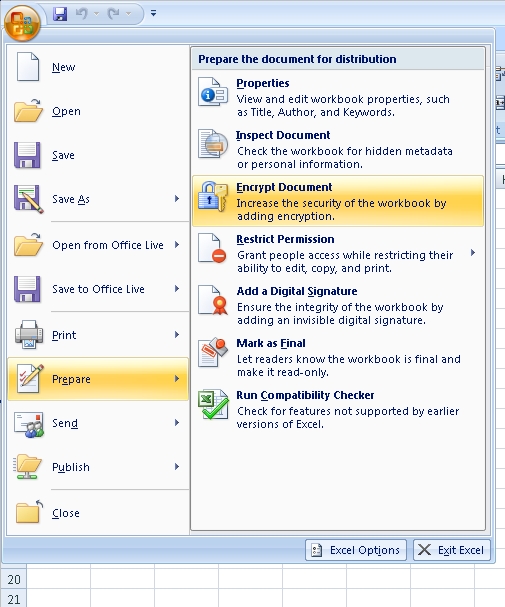
Task: Click the Save to Office Live label
Action: click(x=98, y=289)
